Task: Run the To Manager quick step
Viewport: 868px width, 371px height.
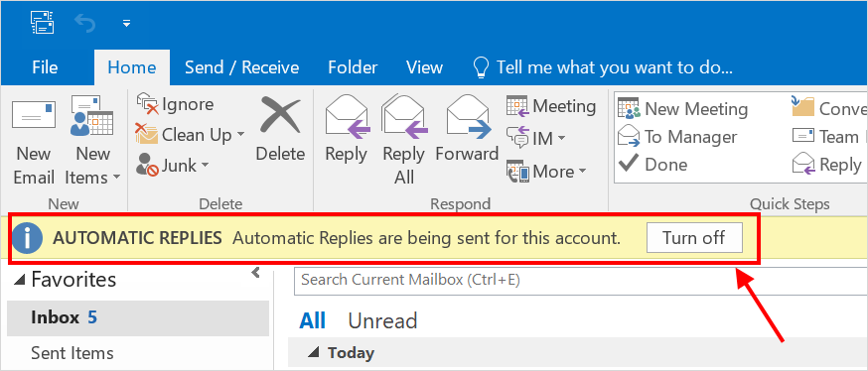Action: [677, 137]
